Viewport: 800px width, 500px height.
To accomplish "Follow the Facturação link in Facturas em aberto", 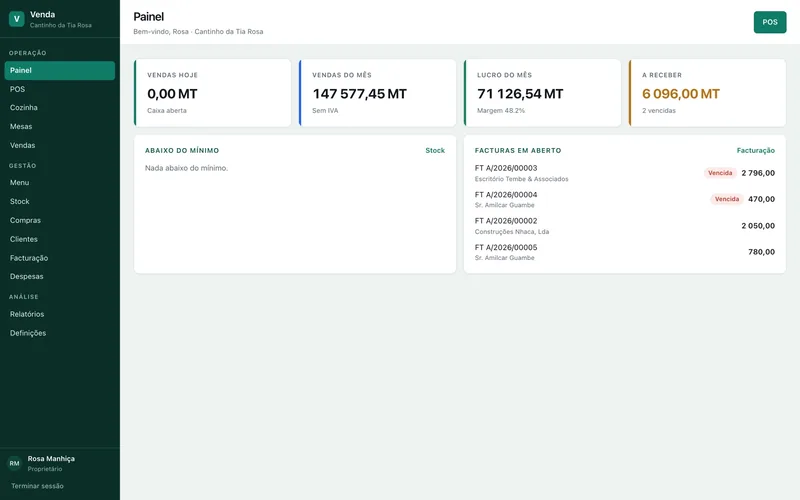I will tap(755, 151).
